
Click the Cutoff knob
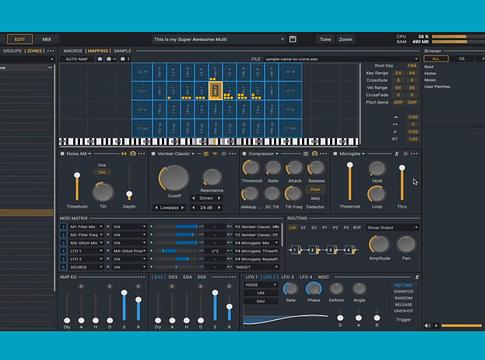pyautogui.click(x=174, y=178)
